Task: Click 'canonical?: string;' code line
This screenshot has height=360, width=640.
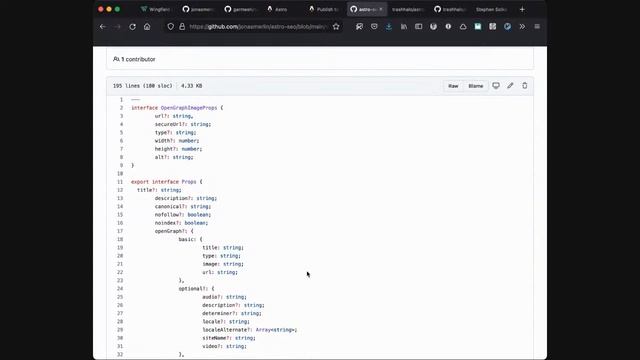Action: point(183,207)
